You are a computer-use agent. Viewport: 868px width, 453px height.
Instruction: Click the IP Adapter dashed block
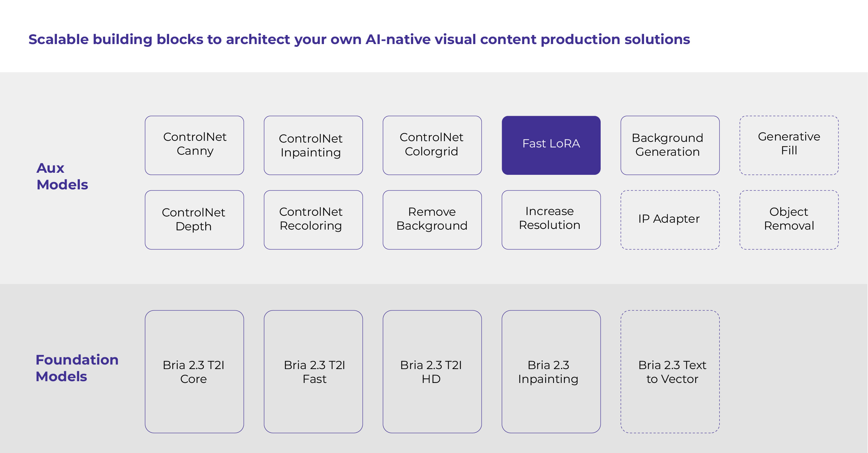[x=670, y=219]
